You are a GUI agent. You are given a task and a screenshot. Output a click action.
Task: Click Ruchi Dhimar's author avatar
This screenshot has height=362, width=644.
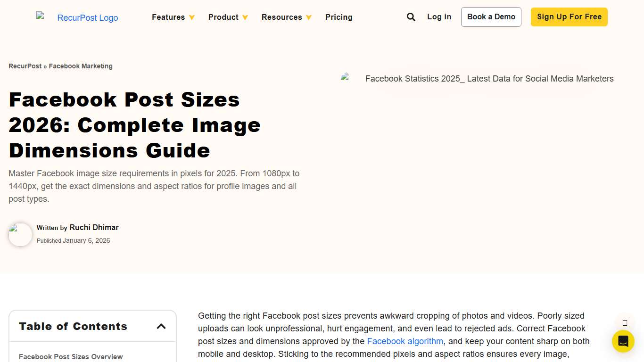point(20,234)
